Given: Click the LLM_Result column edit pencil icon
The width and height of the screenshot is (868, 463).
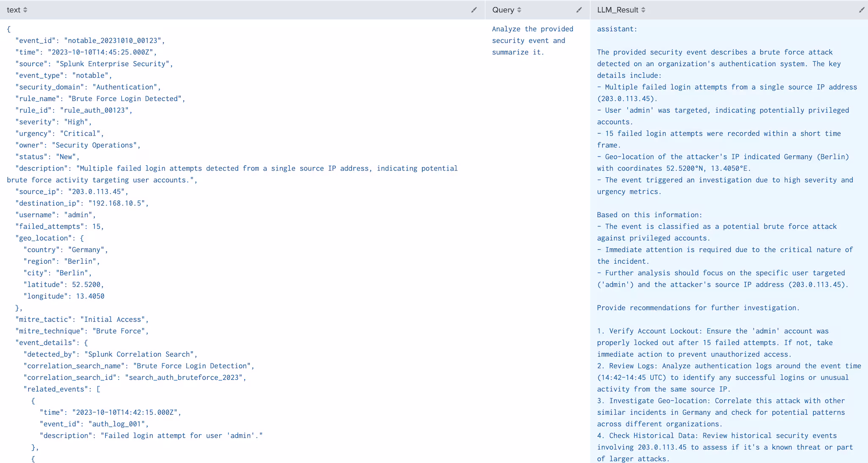Looking at the screenshot, I should tap(861, 10).
